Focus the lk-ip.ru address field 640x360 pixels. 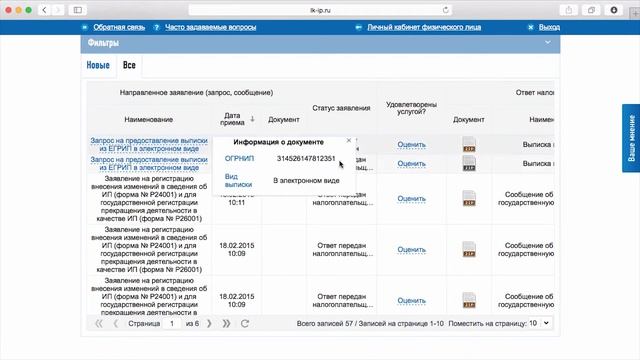pos(320,10)
